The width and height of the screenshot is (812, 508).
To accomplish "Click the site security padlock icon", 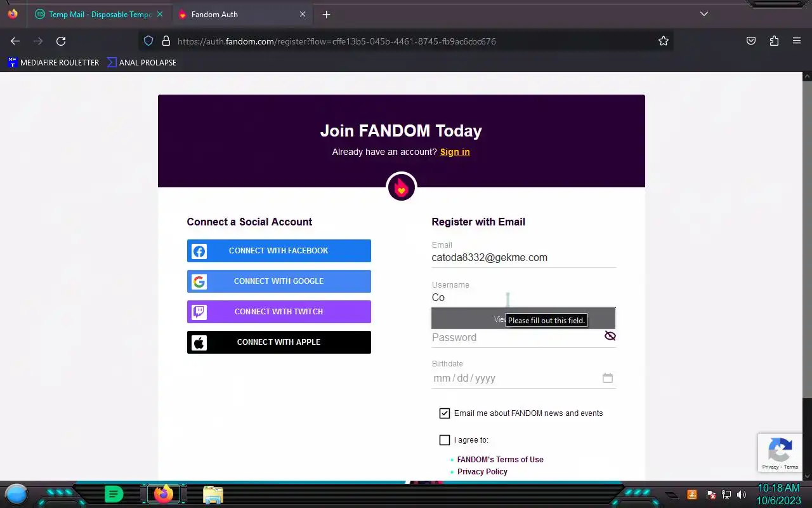I will (x=166, y=41).
